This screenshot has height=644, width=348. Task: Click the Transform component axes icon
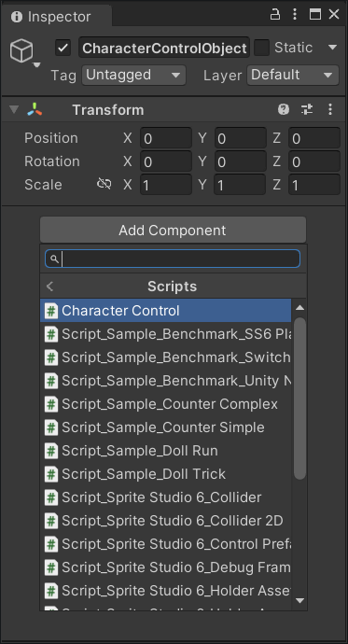pos(35,109)
